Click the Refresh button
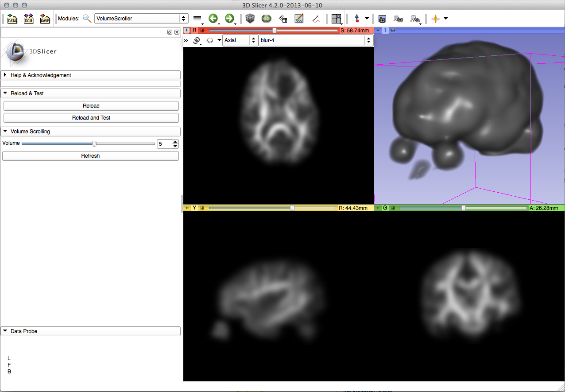The width and height of the screenshot is (565, 392). point(91,156)
